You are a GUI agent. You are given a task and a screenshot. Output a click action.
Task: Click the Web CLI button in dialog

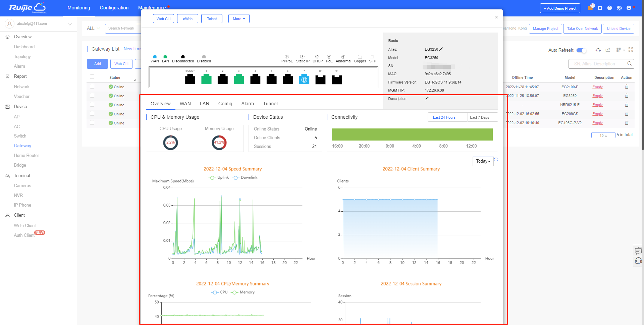(163, 19)
